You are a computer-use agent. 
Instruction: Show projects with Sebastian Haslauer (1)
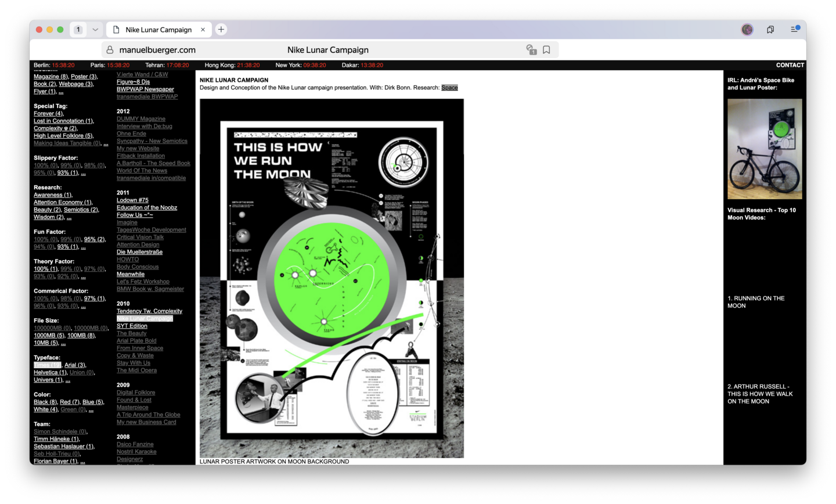[64, 447]
